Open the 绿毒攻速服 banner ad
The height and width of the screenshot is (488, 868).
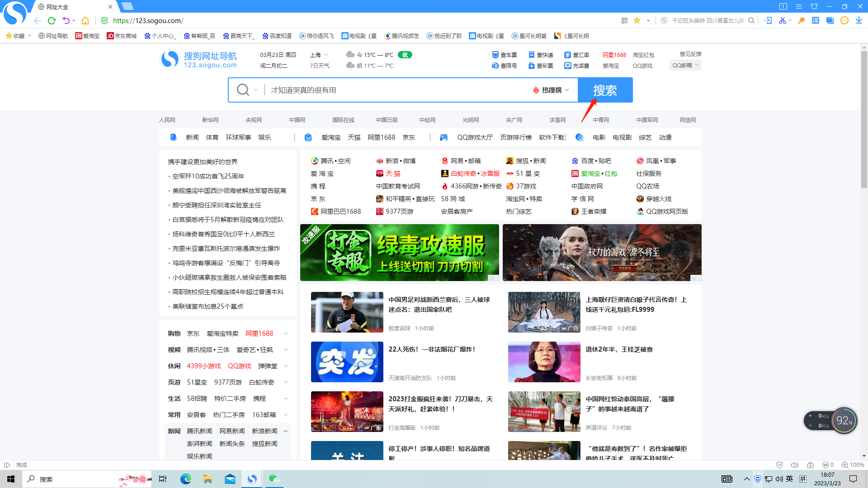point(400,253)
